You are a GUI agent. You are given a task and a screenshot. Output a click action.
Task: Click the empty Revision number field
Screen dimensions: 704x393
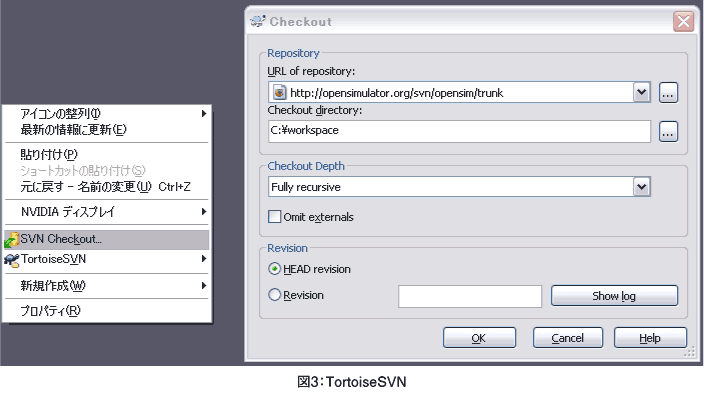click(x=470, y=296)
